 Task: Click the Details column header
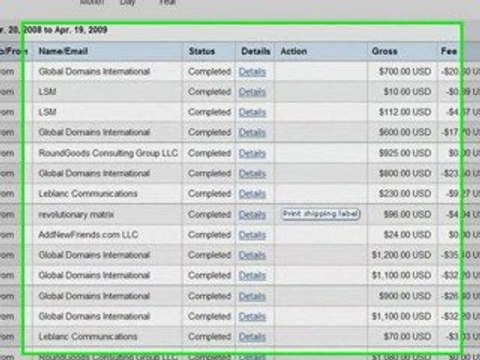pyautogui.click(x=256, y=51)
